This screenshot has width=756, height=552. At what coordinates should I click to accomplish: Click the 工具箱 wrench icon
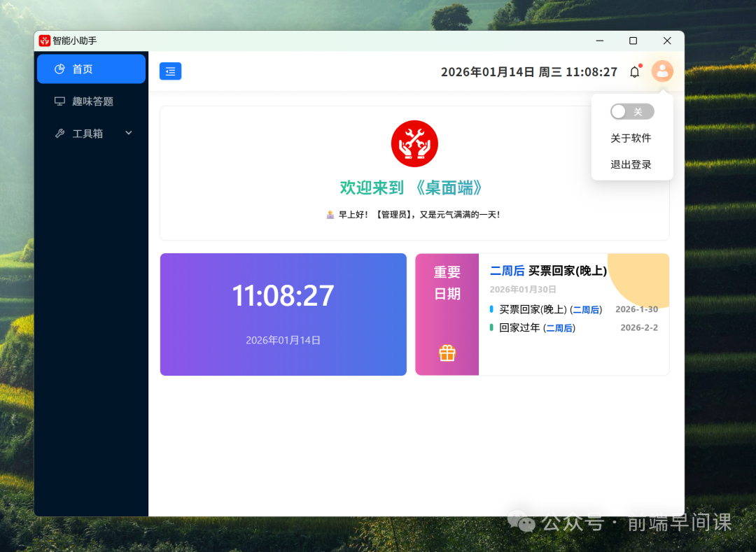(59, 134)
